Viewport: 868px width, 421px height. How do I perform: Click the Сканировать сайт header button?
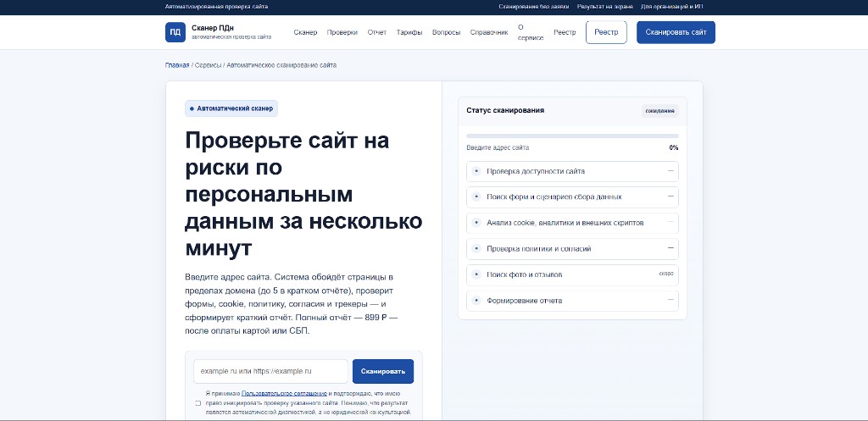point(676,32)
